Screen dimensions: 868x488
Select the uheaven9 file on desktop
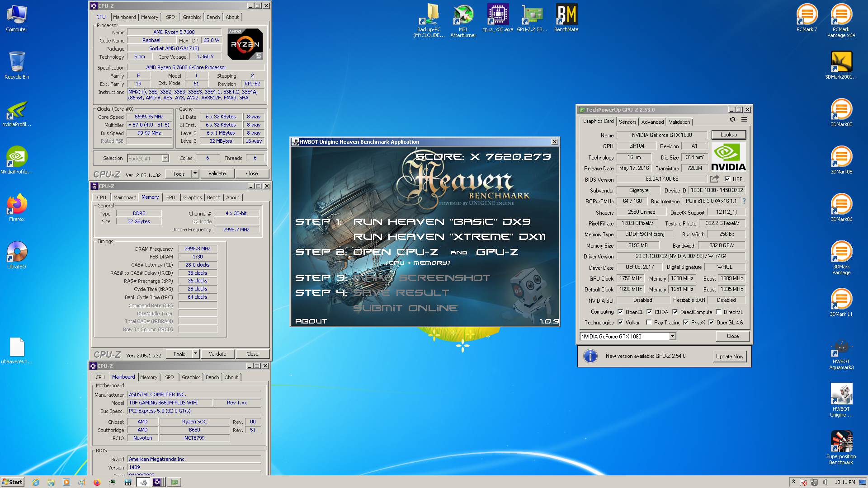click(17, 351)
